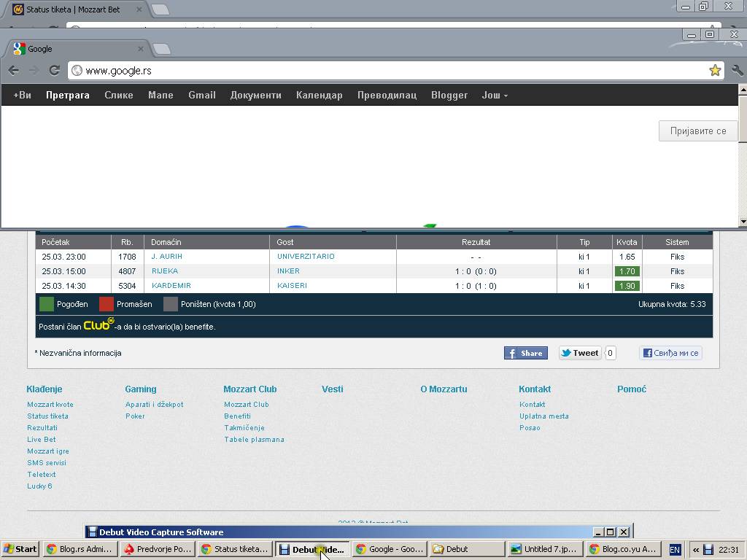Click the Chrome reload button
The height and width of the screenshot is (560, 747).
pyautogui.click(x=54, y=71)
